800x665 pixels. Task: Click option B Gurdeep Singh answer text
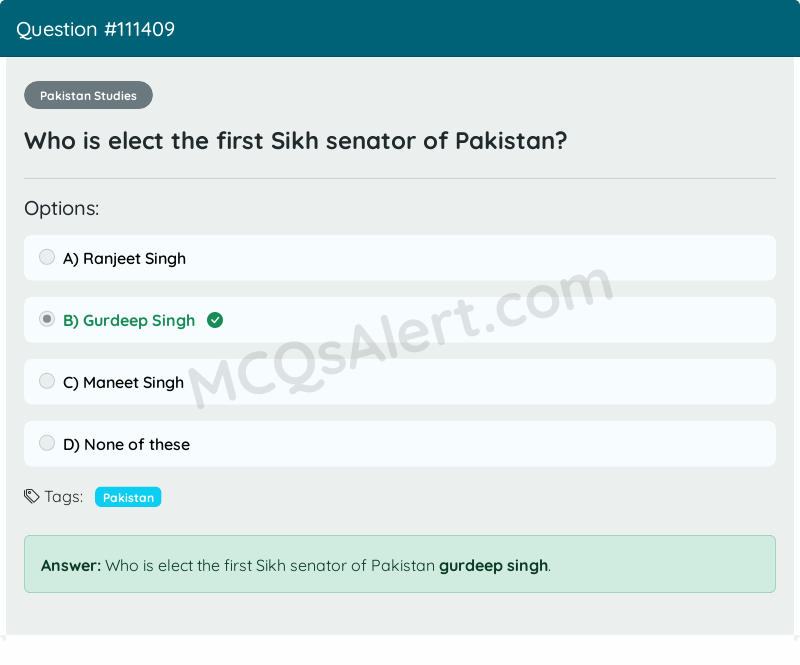click(x=130, y=320)
